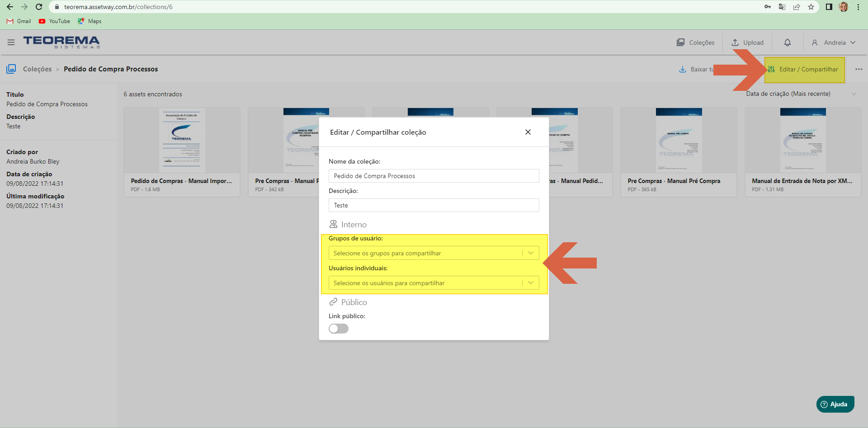Click the collections icon in breadcrumb
The width and height of the screenshot is (868, 428).
coord(11,69)
